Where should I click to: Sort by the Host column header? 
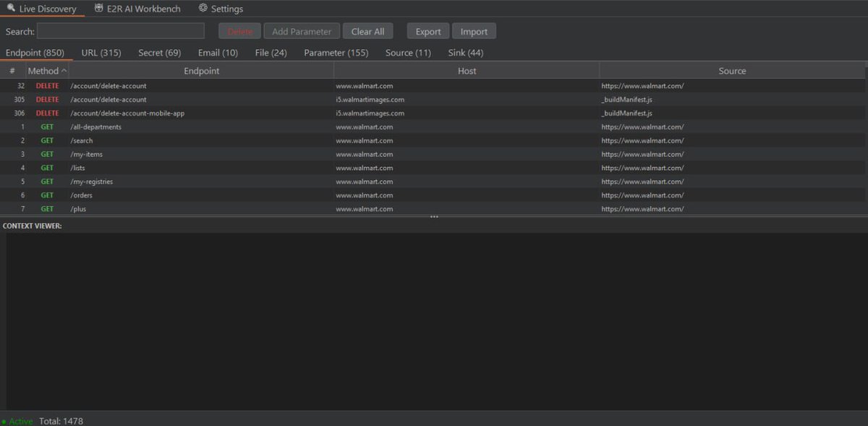click(467, 71)
